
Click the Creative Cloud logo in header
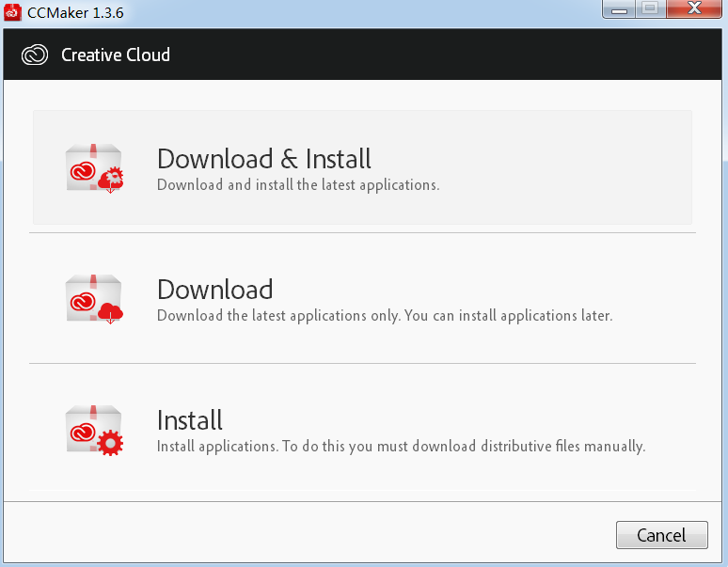(x=35, y=55)
